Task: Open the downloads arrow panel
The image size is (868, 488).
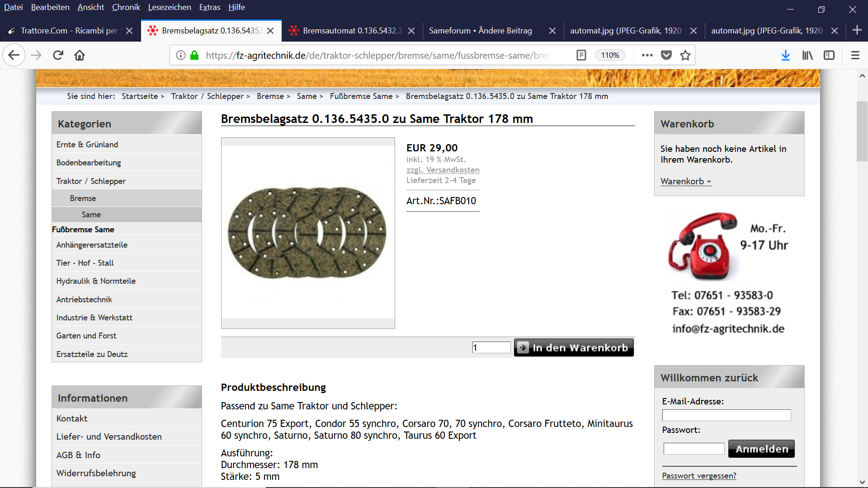Action: coord(786,55)
